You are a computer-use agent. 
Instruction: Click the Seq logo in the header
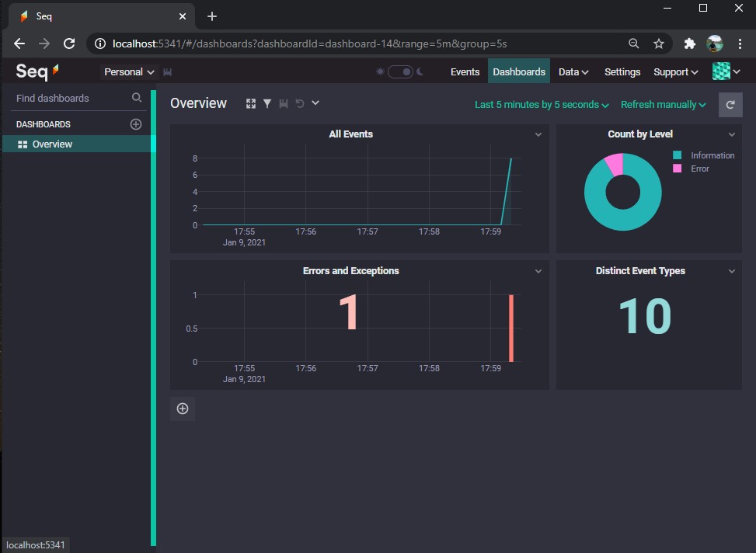[x=37, y=71]
